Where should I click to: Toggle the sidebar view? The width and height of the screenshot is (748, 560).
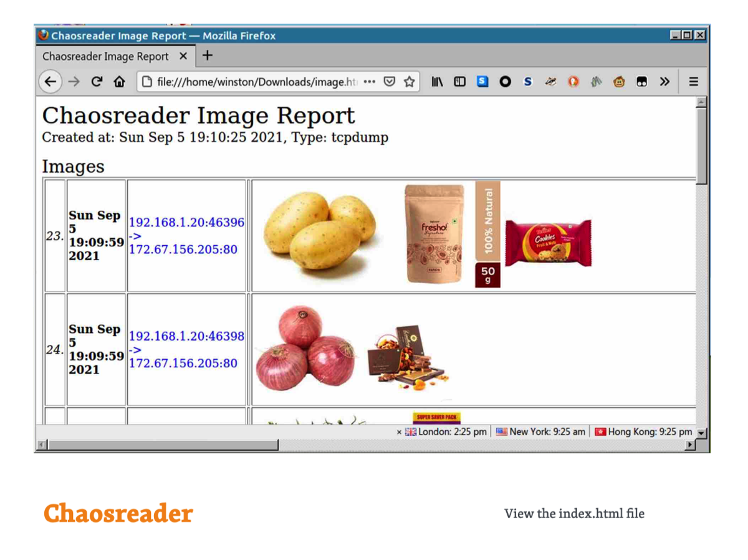(x=459, y=82)
